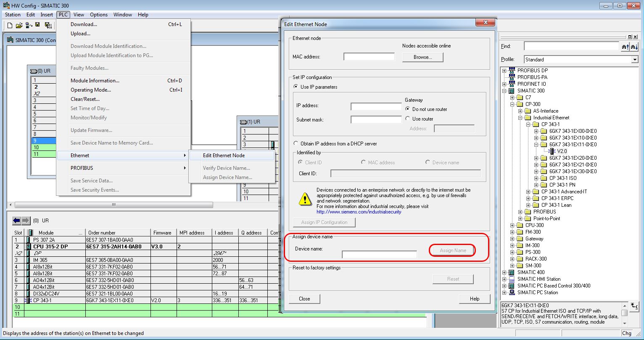Click the MAC address input field
Screen dimensions: 644x340
pyautogui.click(x=369, y=57)
